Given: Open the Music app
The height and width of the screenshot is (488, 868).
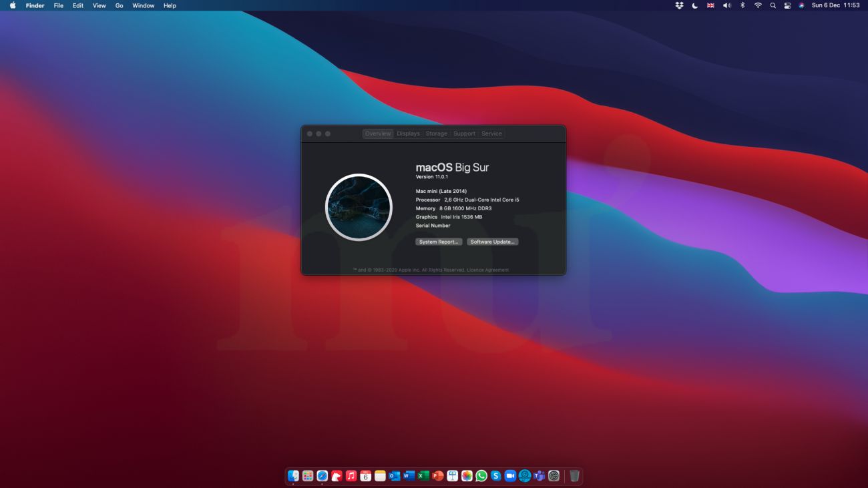Looking at the screenshot, I should click(x=351, y=476).
